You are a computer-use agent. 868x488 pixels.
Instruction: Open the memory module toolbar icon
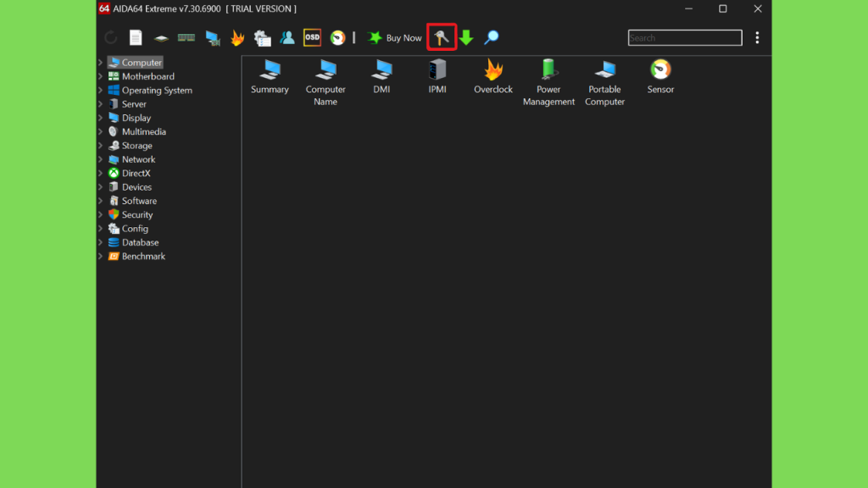186,37
